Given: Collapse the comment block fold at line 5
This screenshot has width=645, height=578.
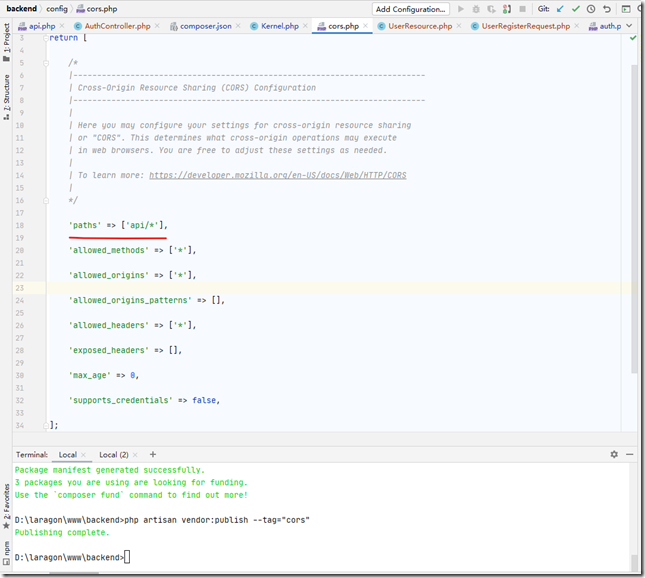Looking at the screenshot, I should [x=46, y=63].
